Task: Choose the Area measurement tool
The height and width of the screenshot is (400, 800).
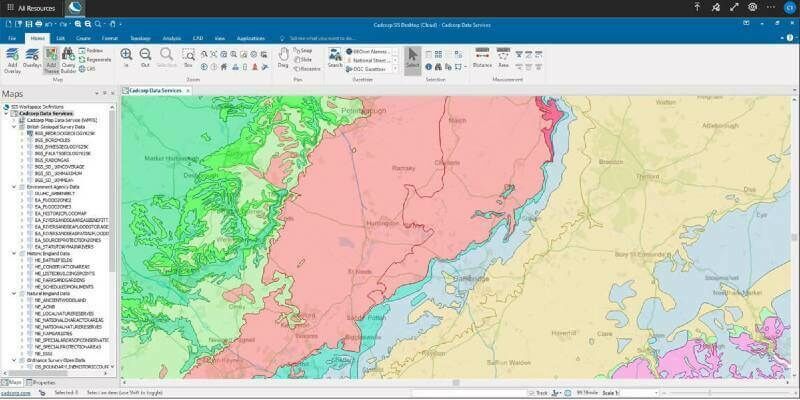Action: click(x=504, y=57)
